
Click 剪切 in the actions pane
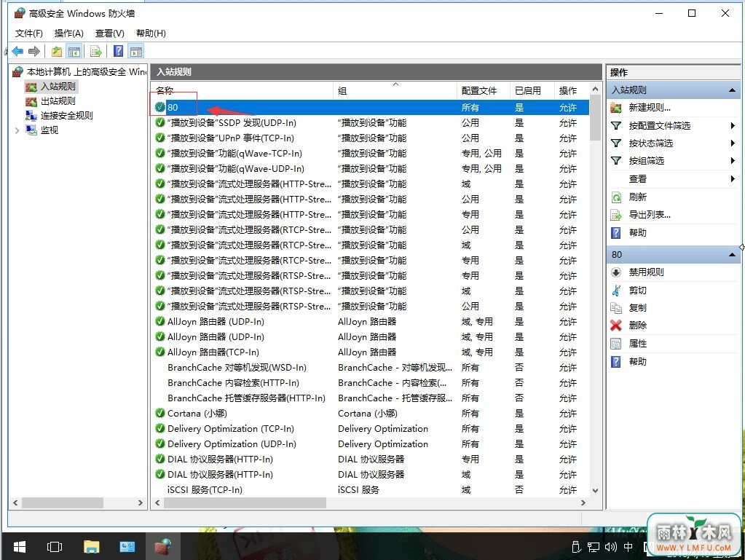638,291
